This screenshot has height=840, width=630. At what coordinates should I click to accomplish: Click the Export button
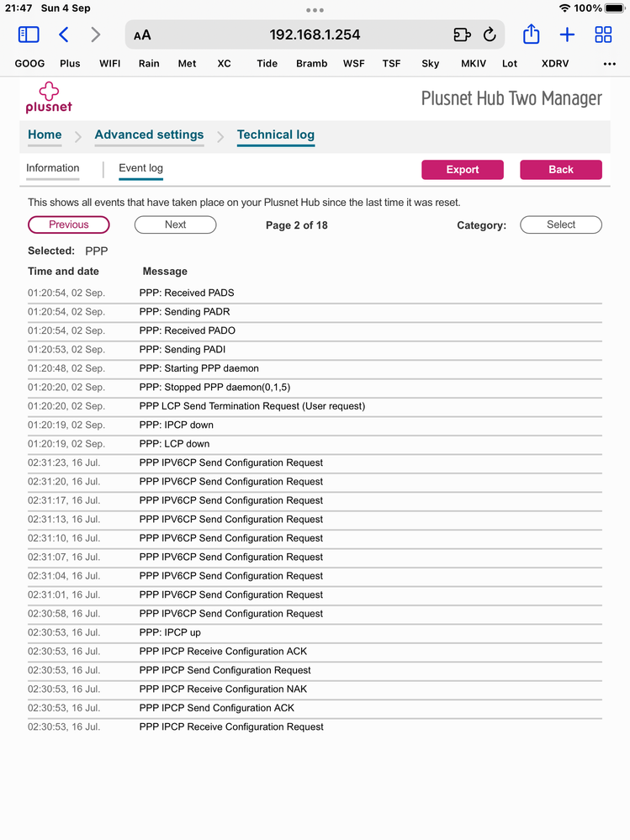[x=463, y=170]
